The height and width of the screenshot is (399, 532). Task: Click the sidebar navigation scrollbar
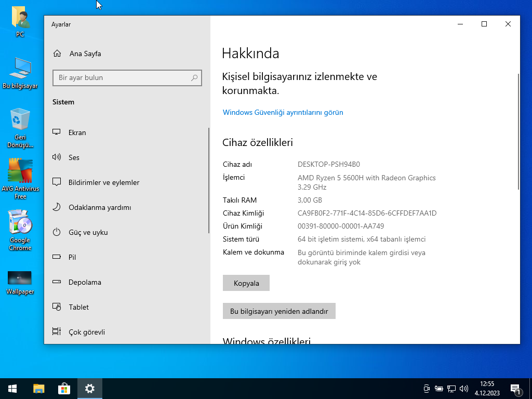click(209, 180)
